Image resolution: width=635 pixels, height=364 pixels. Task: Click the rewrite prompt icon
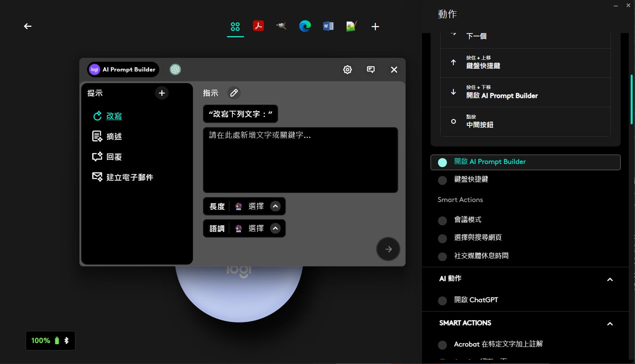point(97,116)
